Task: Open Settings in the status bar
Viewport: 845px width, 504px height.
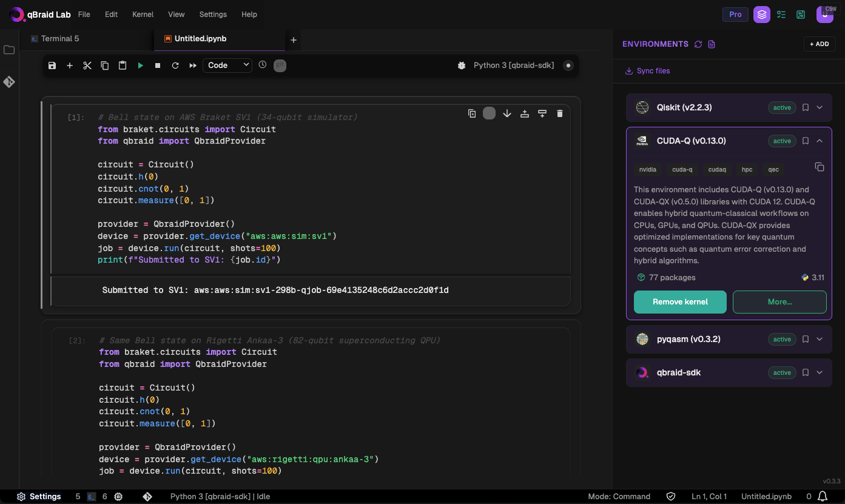Action: click(39, 497)
